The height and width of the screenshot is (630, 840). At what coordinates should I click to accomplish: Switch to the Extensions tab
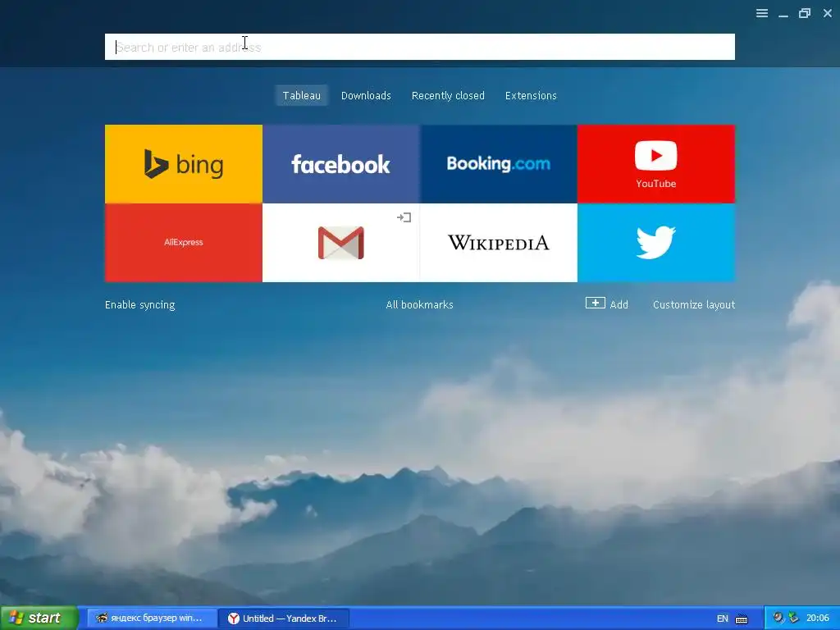(531, 95)
